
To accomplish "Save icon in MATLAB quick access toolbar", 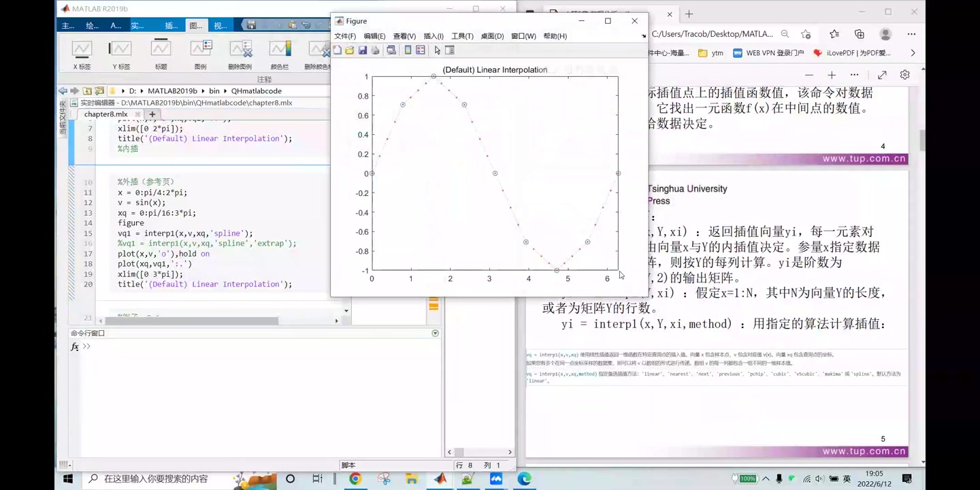I will coord(251,25).
